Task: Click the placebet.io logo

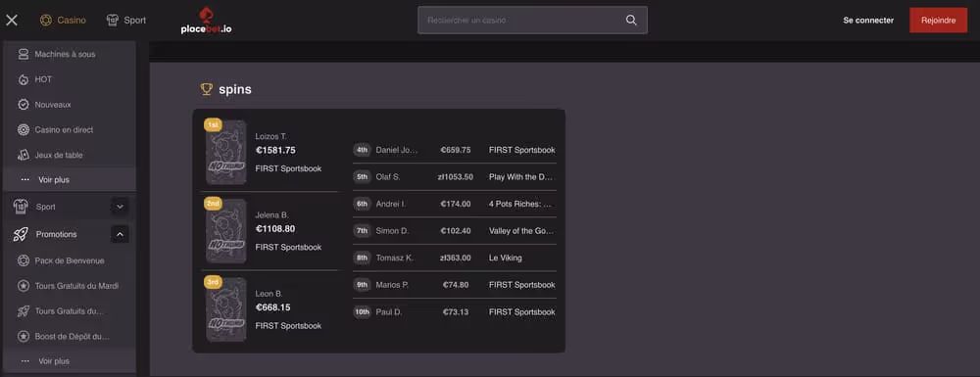Action: pos(206,20)
